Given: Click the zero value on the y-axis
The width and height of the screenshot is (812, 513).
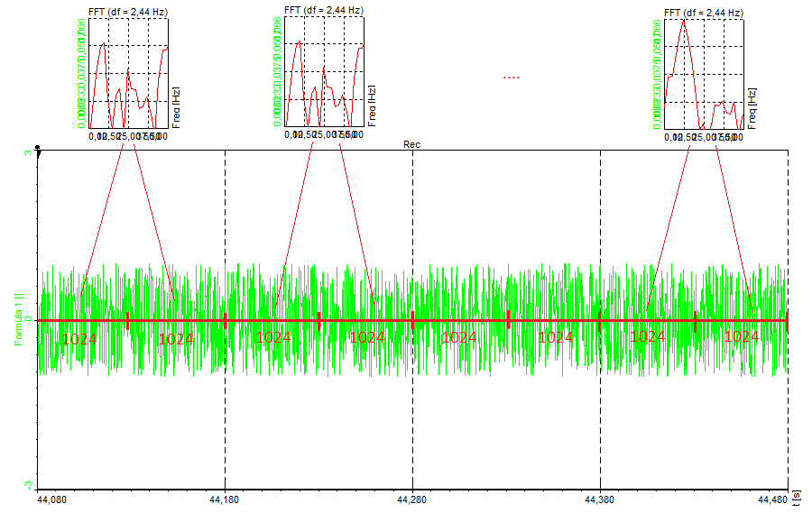Looking at the screenshot, I should click(29, 320).
